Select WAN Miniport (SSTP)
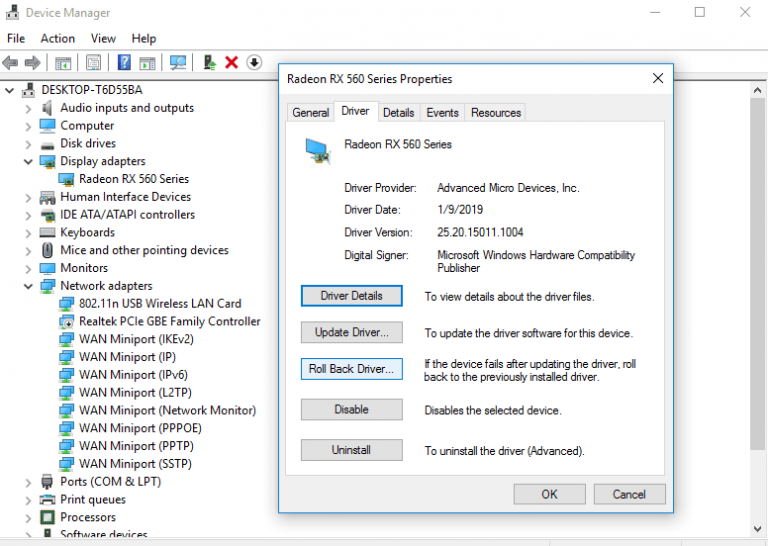The image size is (768, 546). point(135,464)
